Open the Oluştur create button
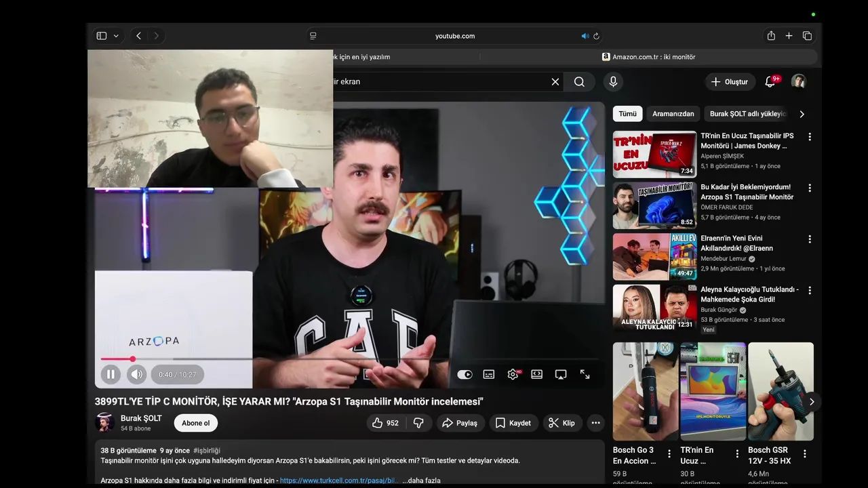This screenshot has width=868, height=488. click(730, 82)
